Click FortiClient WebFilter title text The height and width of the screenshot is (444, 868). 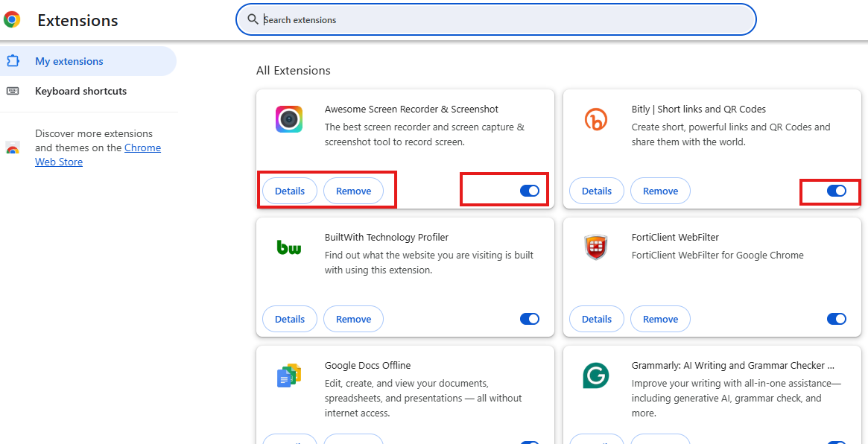675,238
